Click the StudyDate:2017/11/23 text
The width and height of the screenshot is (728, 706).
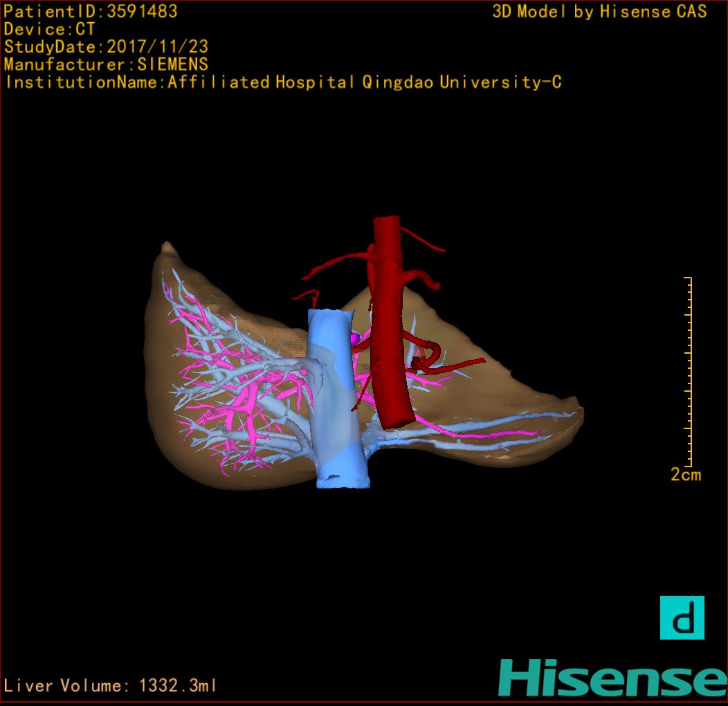(x=107, y=47)
